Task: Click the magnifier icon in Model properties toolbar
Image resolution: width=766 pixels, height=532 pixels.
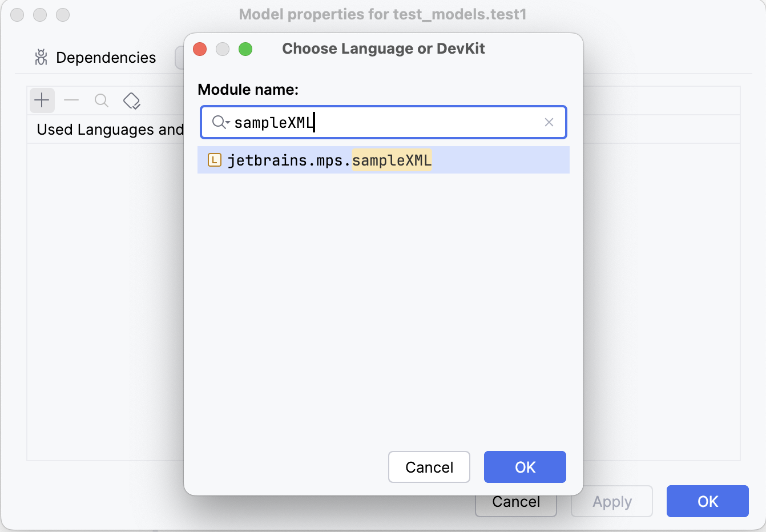Action: 102,100
